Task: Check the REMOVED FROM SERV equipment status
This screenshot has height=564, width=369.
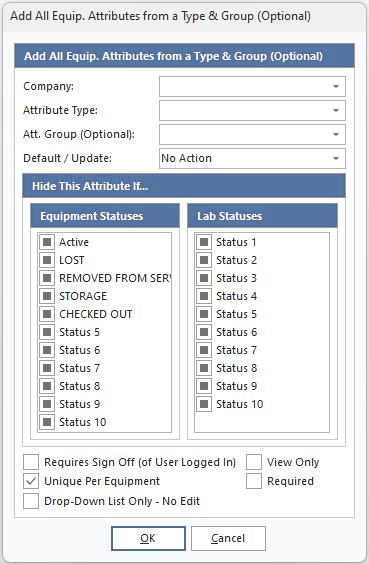Action: click(x=47, y=278)
